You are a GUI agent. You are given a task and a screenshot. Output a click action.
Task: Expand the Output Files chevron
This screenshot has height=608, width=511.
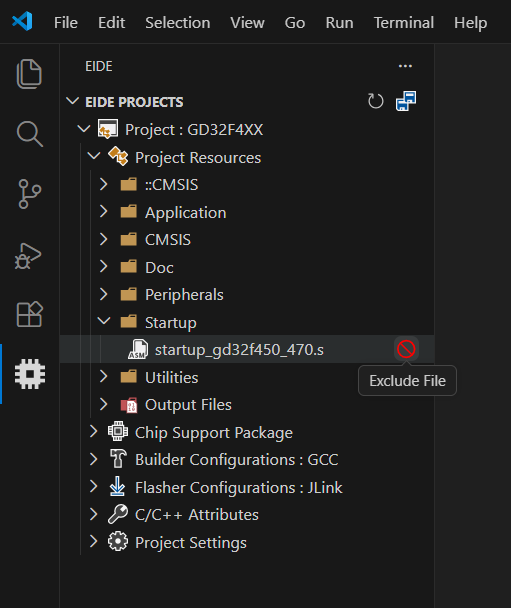(103, 404)
